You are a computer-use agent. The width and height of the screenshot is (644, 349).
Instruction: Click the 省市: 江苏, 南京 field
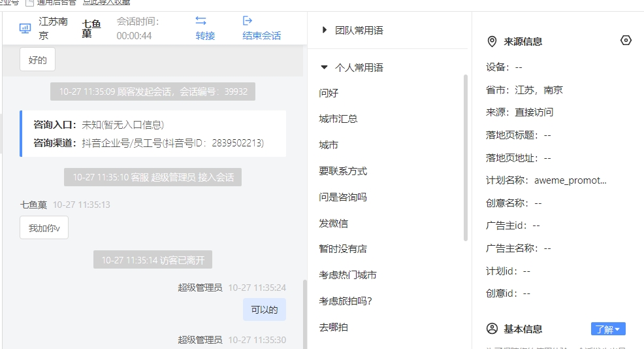(524, 90)
